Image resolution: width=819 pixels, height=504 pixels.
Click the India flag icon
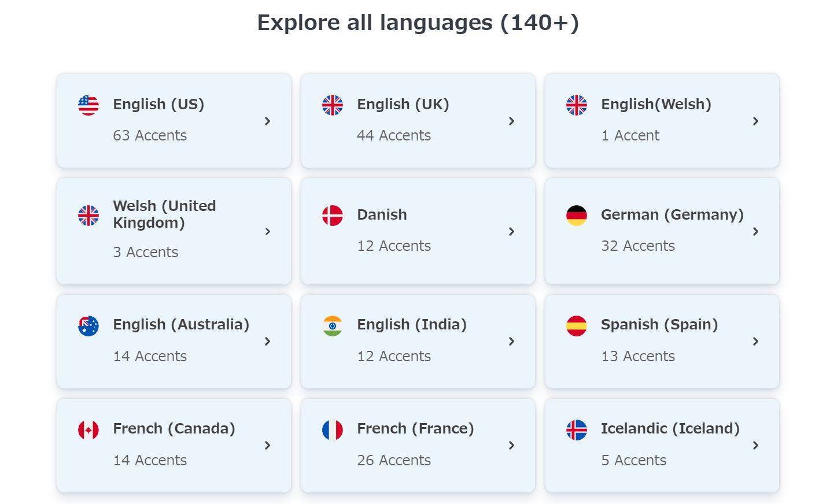point(333,325)
